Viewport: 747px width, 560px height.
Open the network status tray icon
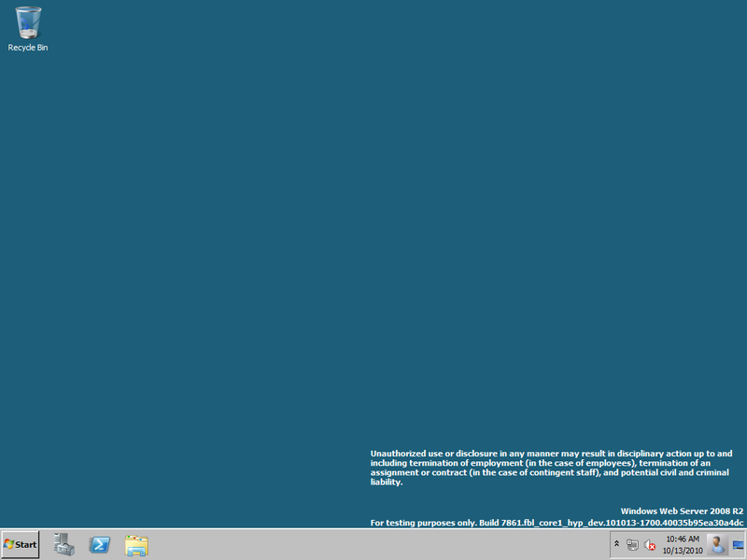click(632, 544)
